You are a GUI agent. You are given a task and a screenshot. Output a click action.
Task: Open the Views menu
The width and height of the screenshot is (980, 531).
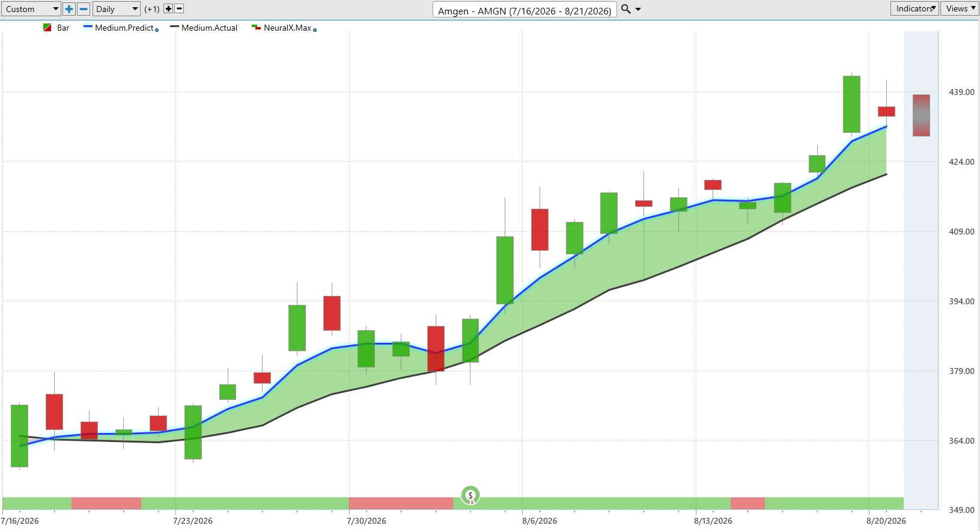click(x=960, y=8)
